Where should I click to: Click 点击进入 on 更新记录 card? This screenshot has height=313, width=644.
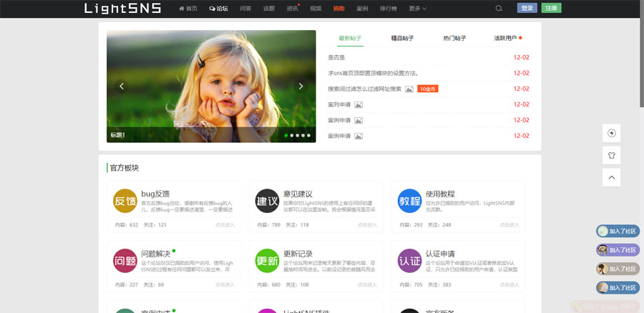[367, 285]
